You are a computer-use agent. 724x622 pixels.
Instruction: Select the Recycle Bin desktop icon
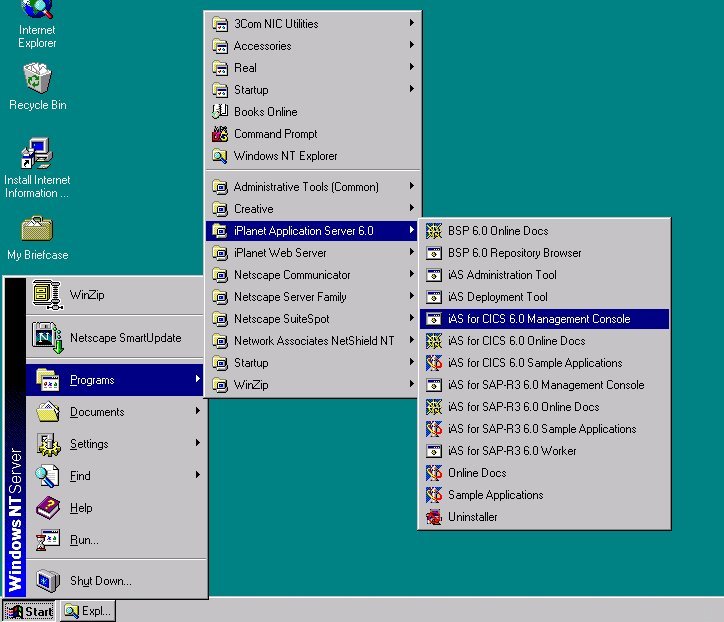click(37, 86)
